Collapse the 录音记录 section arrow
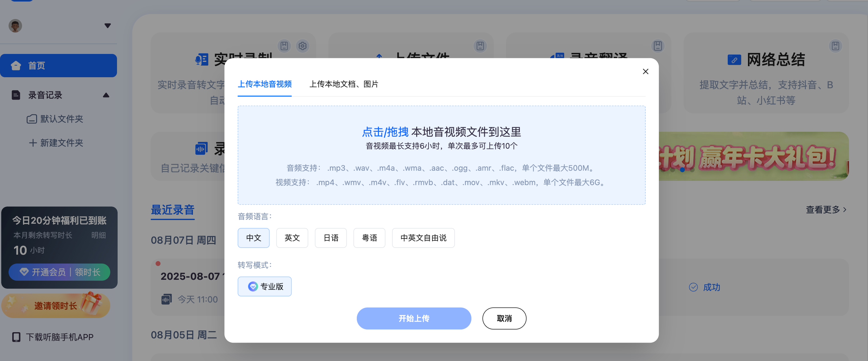This screenshot has width=868, height=361. click(106, 95)
